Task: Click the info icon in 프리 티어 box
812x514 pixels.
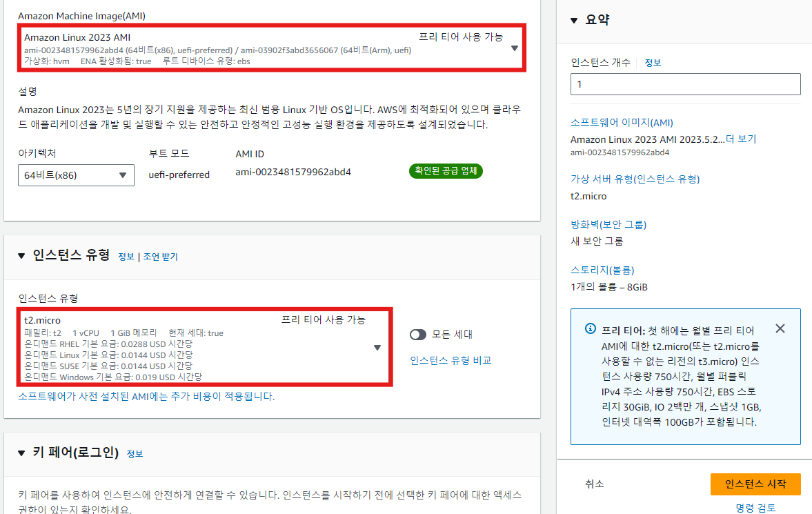Action: coord(590,328)
